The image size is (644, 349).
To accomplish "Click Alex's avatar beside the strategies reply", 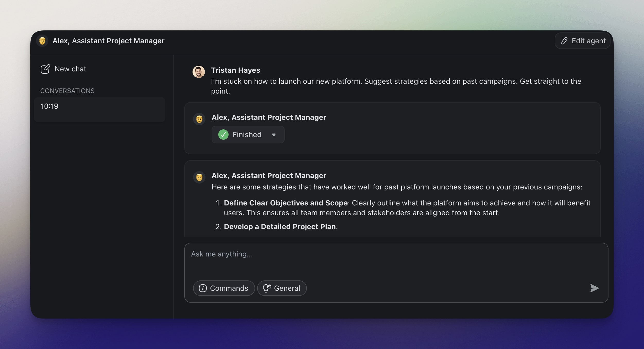I will 199,177.
